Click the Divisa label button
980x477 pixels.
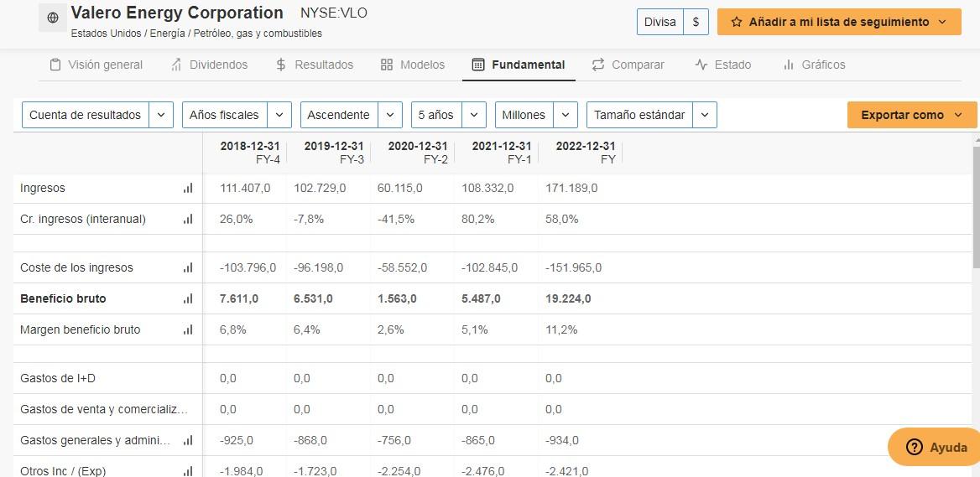pos(660,22)
